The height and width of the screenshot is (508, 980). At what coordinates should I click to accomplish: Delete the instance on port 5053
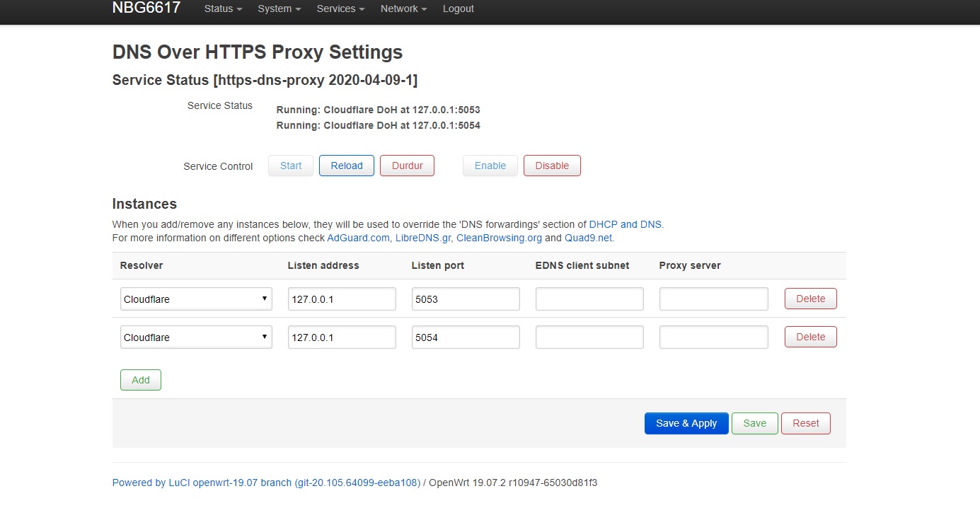tap(811, 299)
